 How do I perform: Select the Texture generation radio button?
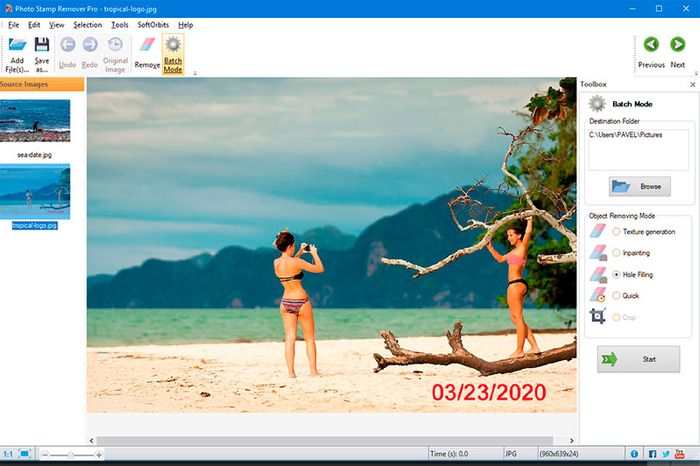(616, 231)
